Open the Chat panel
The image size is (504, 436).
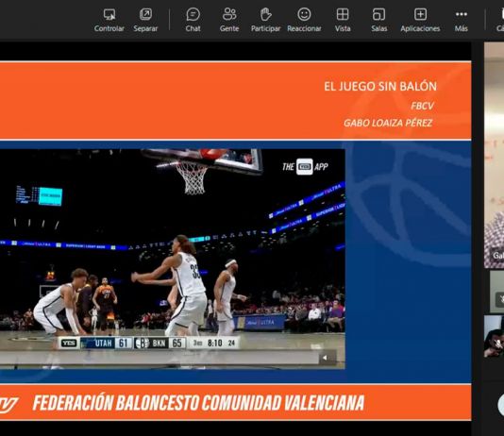click(x=193, y=20)
